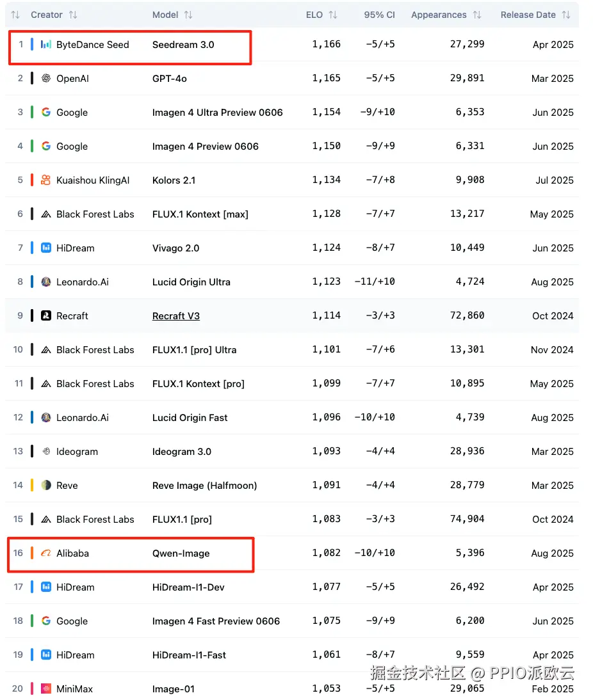This screenshot has height=700, width=593.
Task: Click the Kuaishou KlingAI creator name
Action: point(93,180)
